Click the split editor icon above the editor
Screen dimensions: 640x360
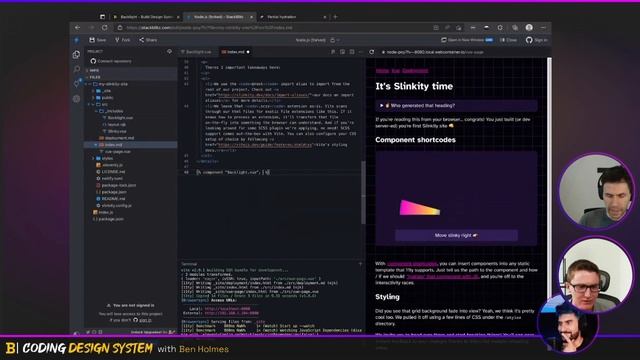351,52
